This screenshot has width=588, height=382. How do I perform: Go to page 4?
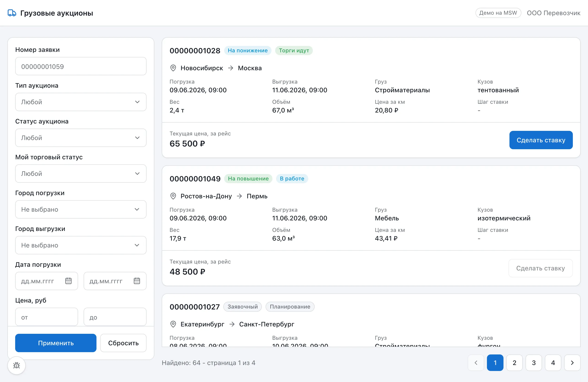point(553,363)
